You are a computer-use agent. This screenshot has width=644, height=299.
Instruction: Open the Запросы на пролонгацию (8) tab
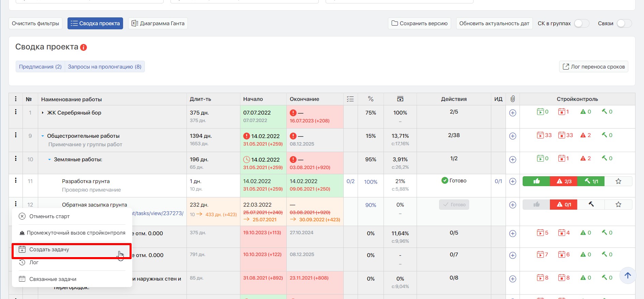104,67
